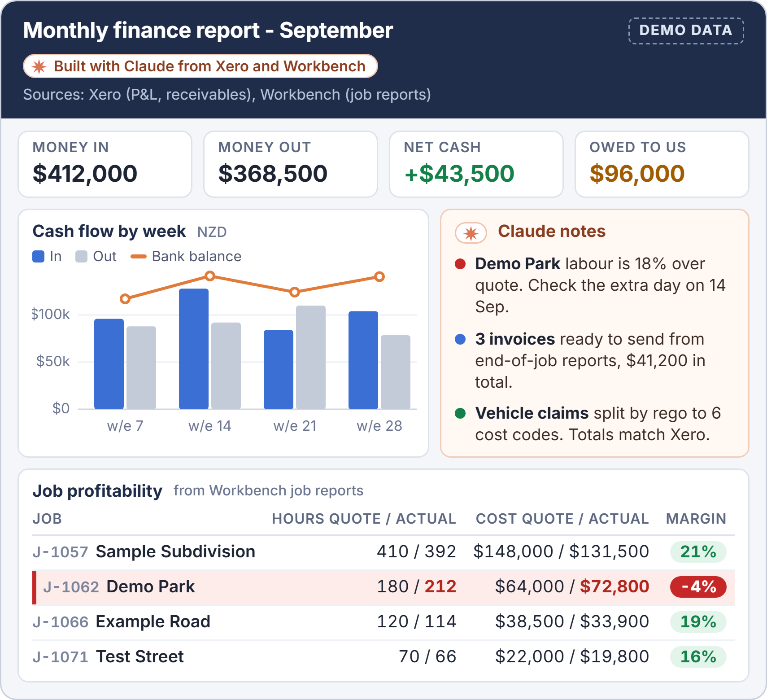
Task: Open the MONEY IN $412,000 card
Action: tap(105, 164)
